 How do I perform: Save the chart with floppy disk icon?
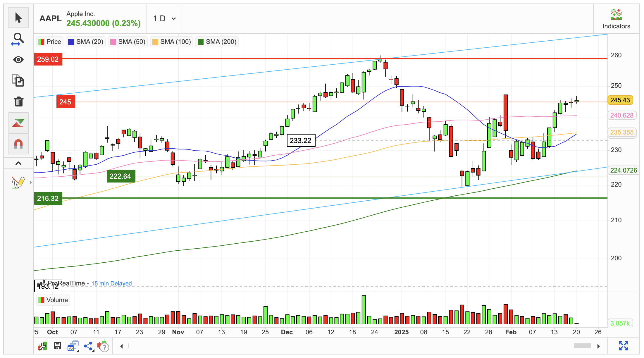point(58,346)
